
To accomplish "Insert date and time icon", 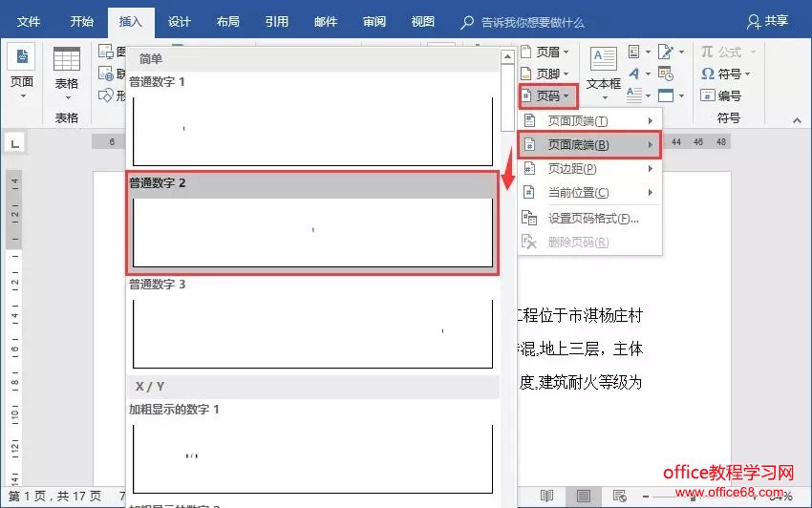I will coord(666,74).
